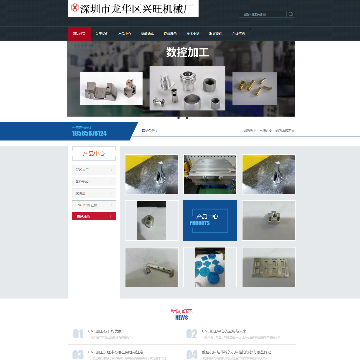360x360 pixels.
Task: Click the red logo emblem beside company name
Action: (75, 8)
